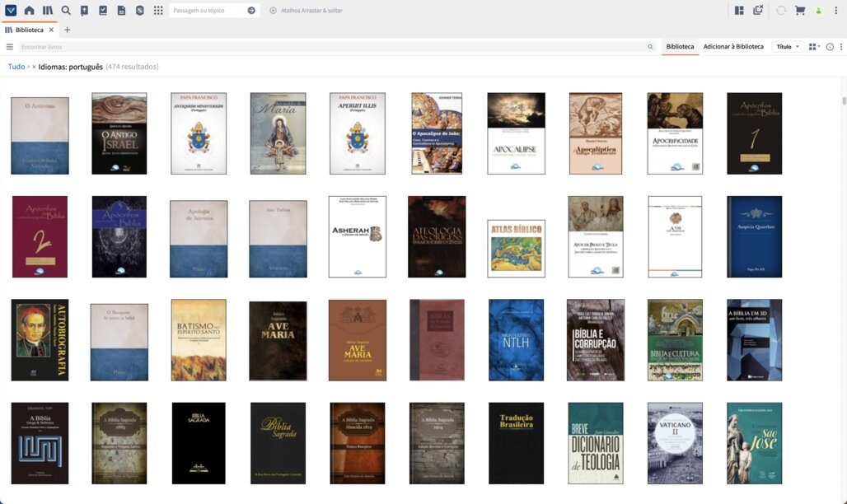Open Apócrifos da Bíblia volume 2
The image size is (847, 504).
pos(40,236)
